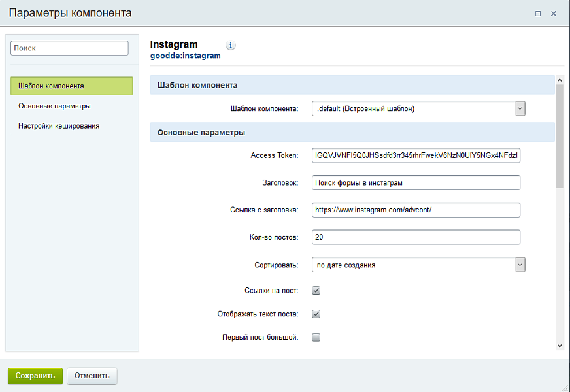This screenshot has width=570, height=392.
Task: Uncheck the 'Отображать текст поста' checkbox
Action: [316, 314]
